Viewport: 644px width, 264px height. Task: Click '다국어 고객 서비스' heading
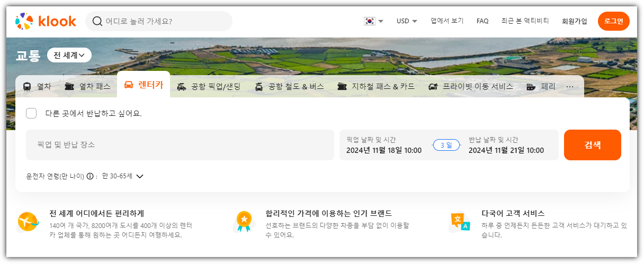pos(513,213)
